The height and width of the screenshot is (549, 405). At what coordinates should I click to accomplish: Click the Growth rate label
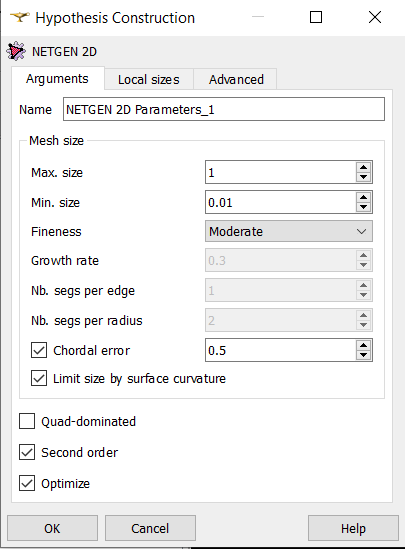[x=65, y=260]
